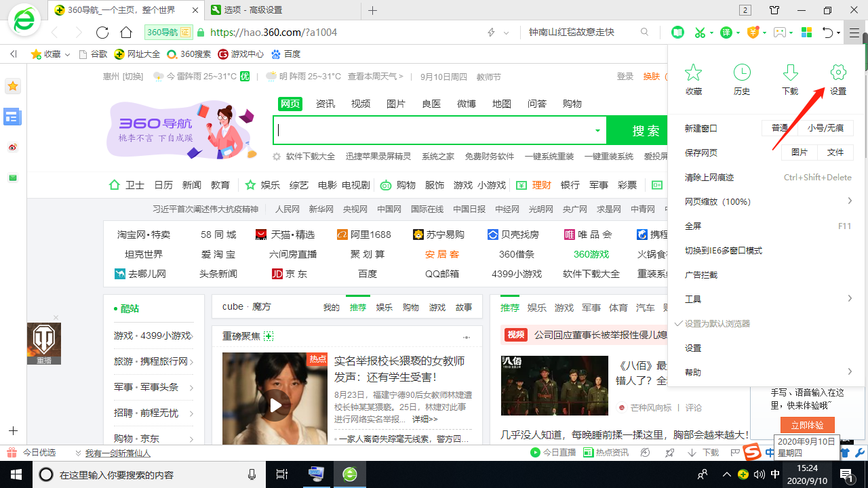Image resolution: width=868 pixels, height=488 pixels.
Task: Click the 小号/无痕 incognito window button
Action: [x=825, y=128]
